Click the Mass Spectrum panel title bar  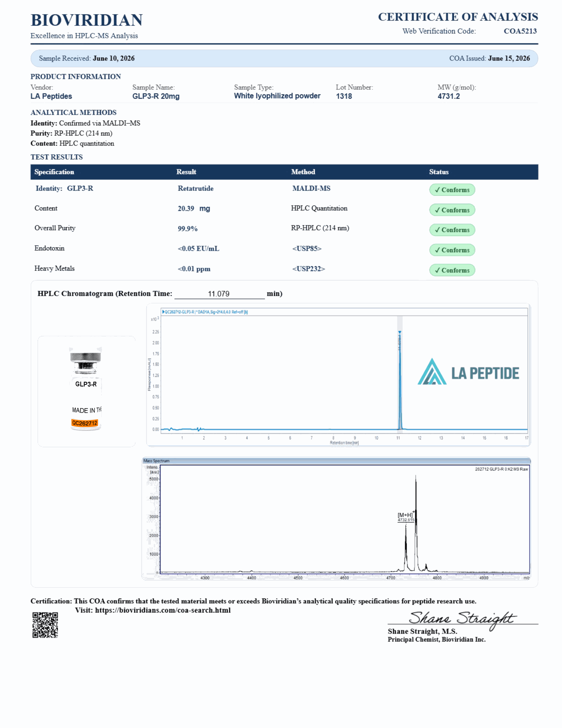(336, 461)
